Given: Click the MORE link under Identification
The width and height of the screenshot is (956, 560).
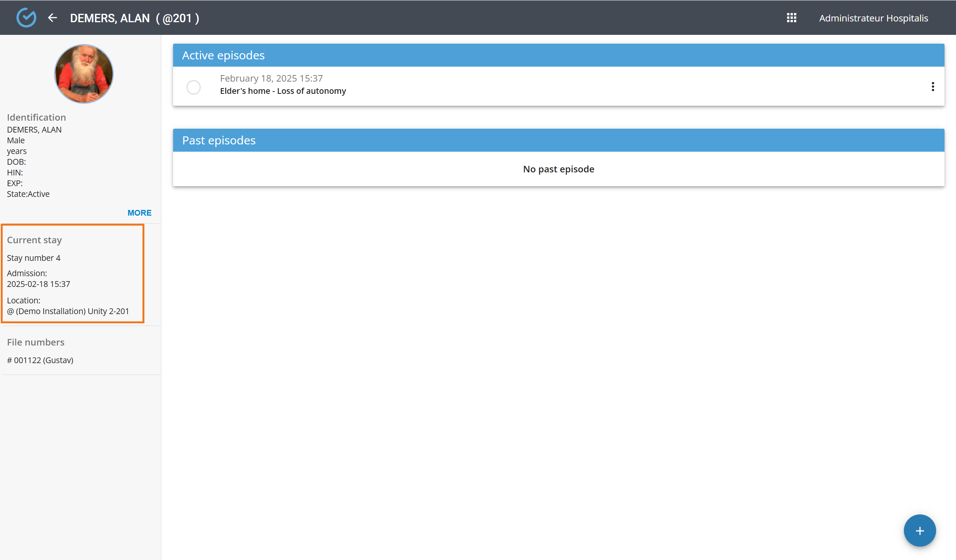Looking at the screenshot, I should click(139, 213).
